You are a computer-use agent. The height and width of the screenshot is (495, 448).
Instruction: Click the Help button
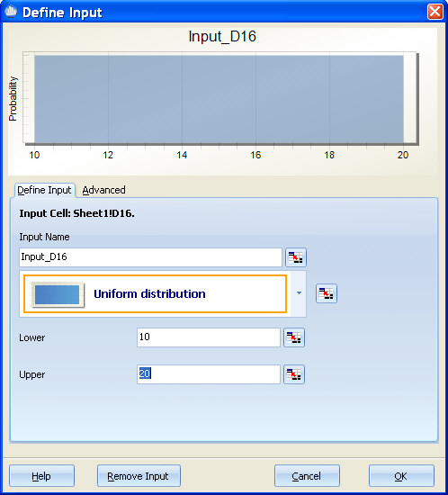41,476
